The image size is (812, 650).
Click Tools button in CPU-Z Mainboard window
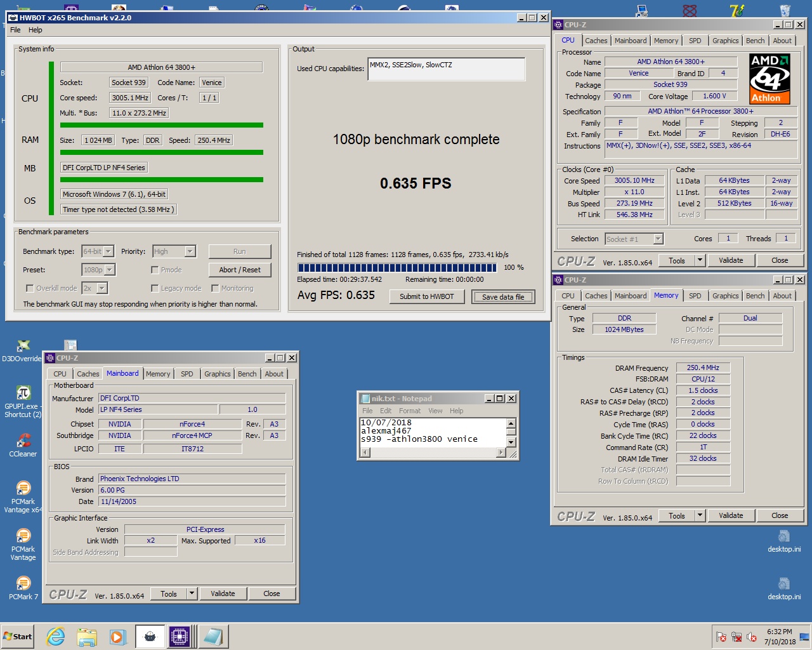click(x=169, y=594)
